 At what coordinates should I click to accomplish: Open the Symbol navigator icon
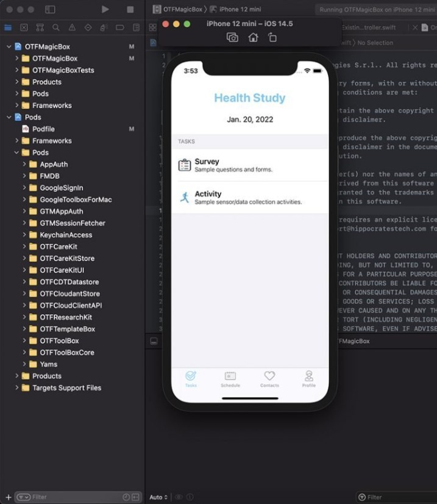tap(40, 27)
